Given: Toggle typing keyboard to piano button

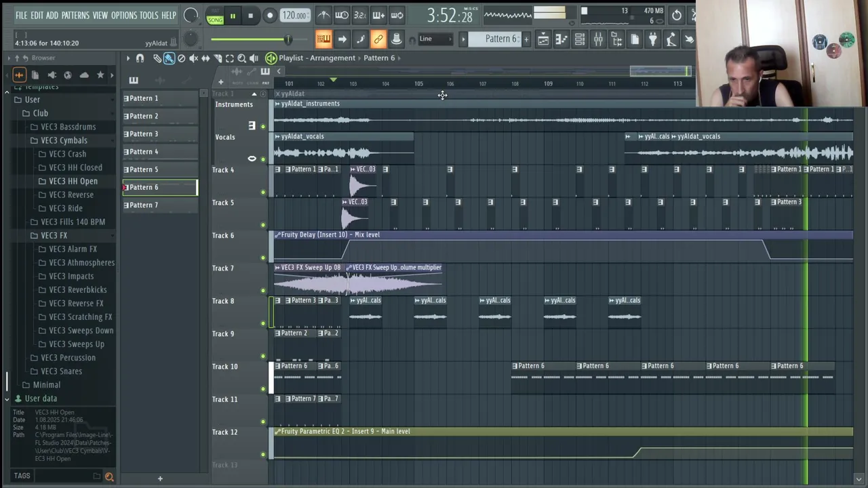Looking at the screenshot, I should click(x=324, y=39).
